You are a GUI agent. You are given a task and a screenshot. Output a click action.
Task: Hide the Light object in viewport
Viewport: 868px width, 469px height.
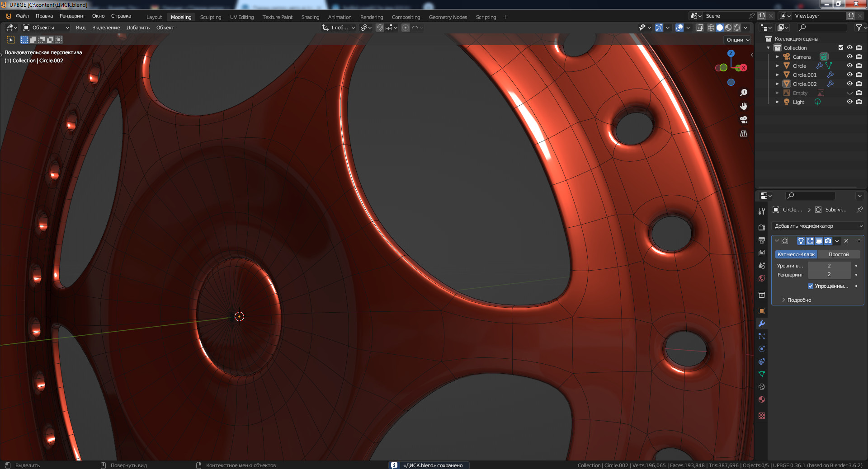(849, 102)
